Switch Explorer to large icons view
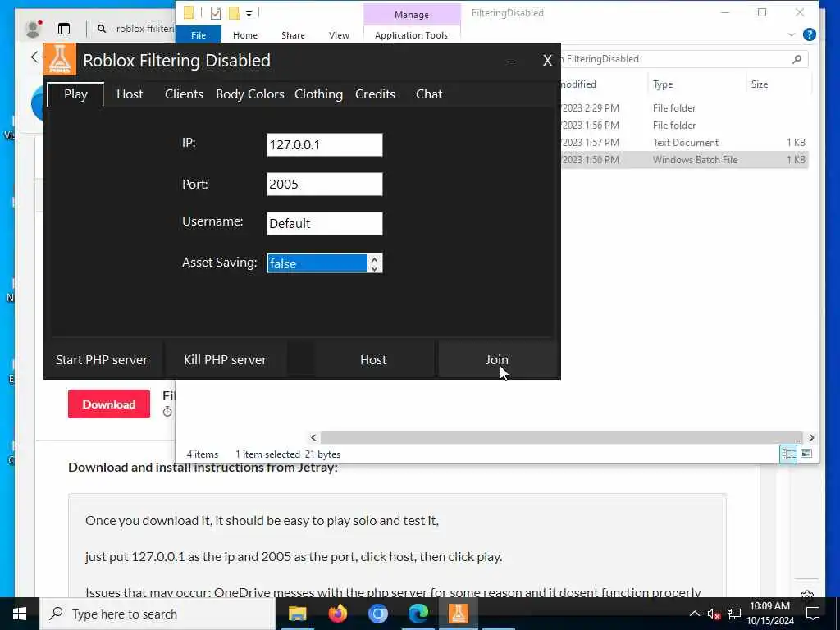840x630 pixels. pyautogui.click(x=806, y=454)
